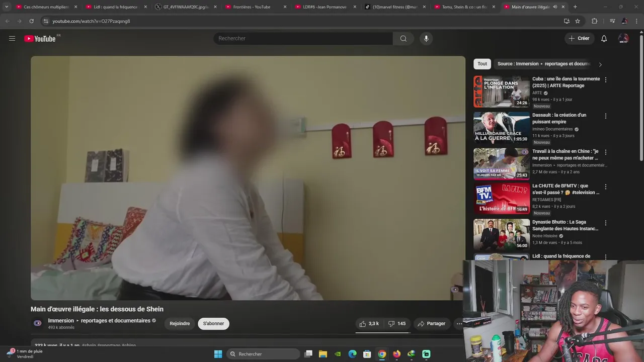Open Windows Start menu

(218, 354)
